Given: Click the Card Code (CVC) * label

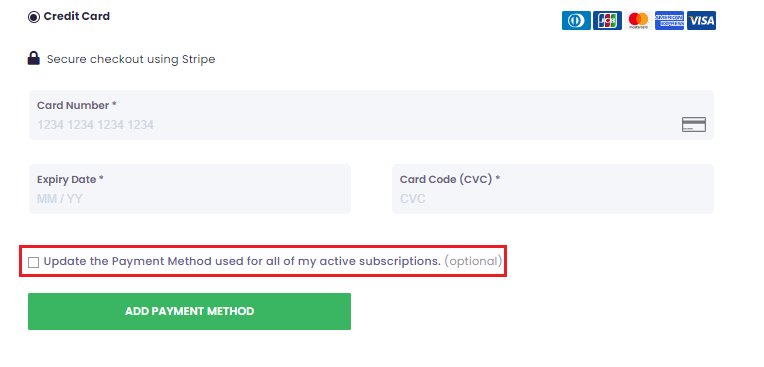Looking at the screenshot, I should coord(450,179).
